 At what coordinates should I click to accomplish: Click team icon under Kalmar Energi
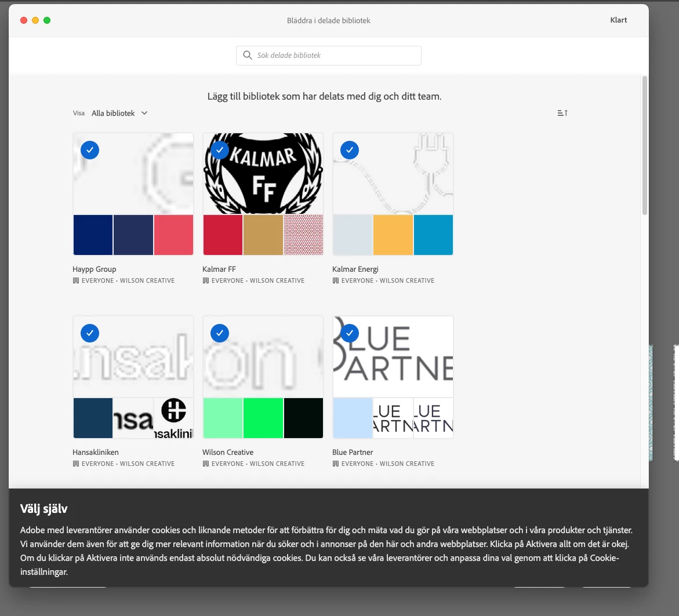[336, 280]
